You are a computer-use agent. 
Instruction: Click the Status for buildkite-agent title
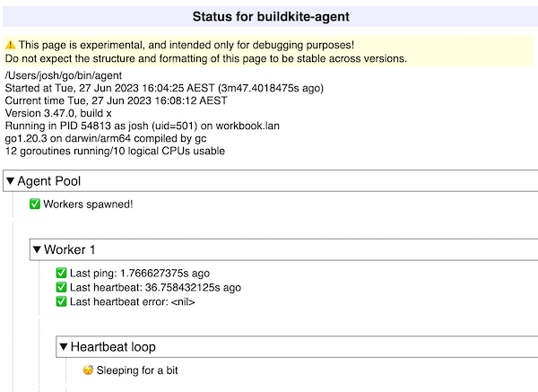(271, 16)
